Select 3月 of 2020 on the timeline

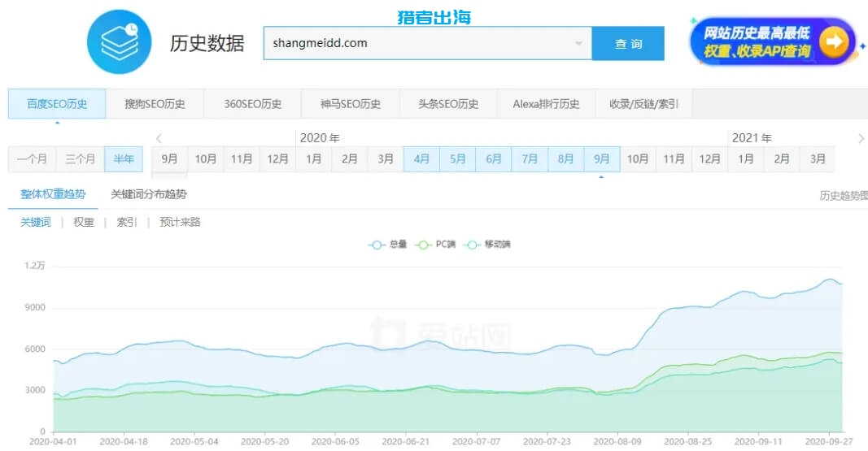(386, 159)
